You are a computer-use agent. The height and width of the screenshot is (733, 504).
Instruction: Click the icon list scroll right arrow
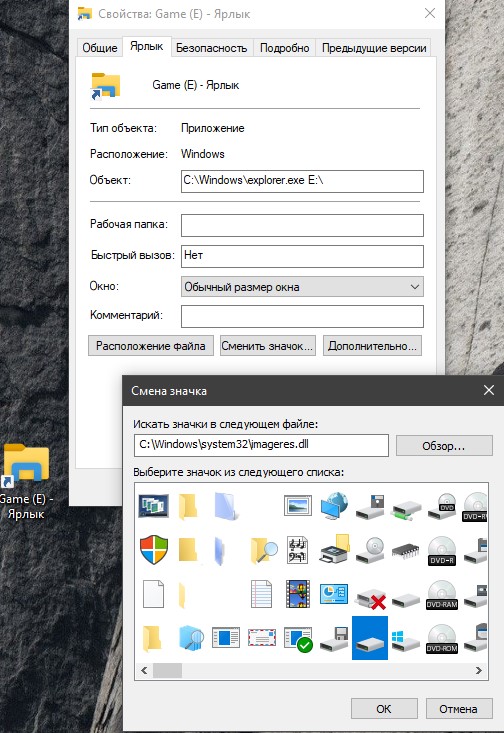coord(478,670)
